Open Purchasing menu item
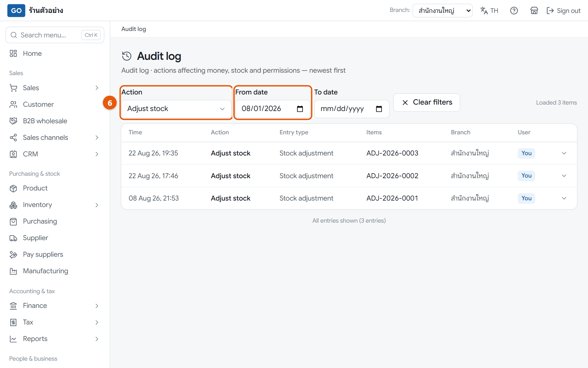The width and height of the screenshot is (588, 368). [x=55, y=221]
